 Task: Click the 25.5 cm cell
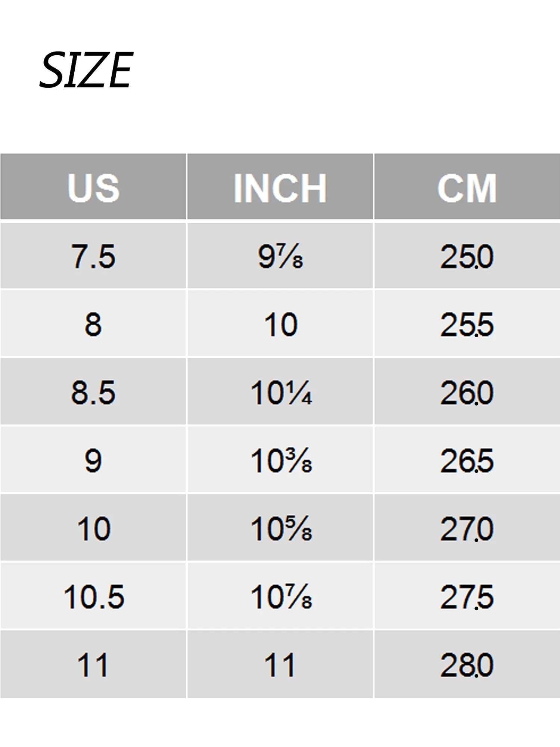467,323
